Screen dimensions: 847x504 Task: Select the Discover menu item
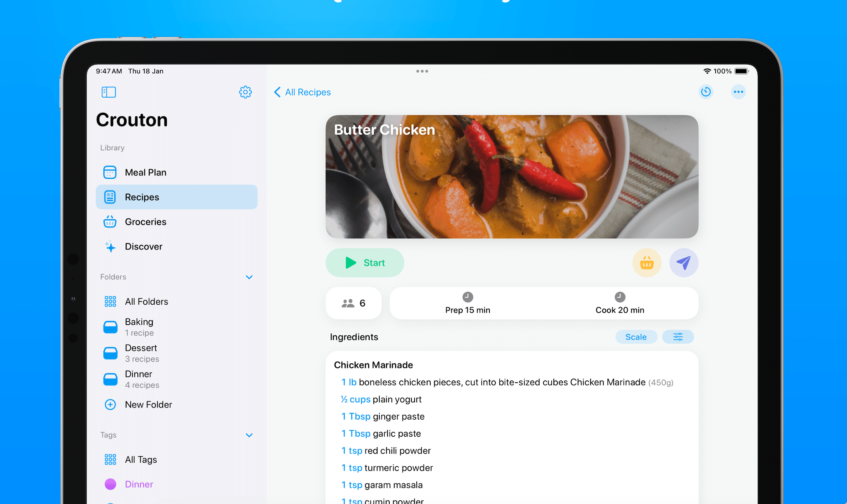click(143, 246)
